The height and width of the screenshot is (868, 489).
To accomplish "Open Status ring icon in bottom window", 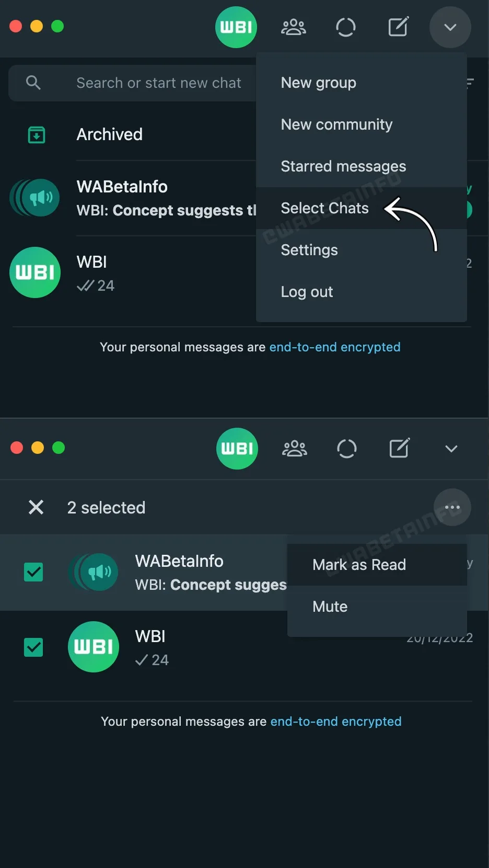I will point(346,449).
